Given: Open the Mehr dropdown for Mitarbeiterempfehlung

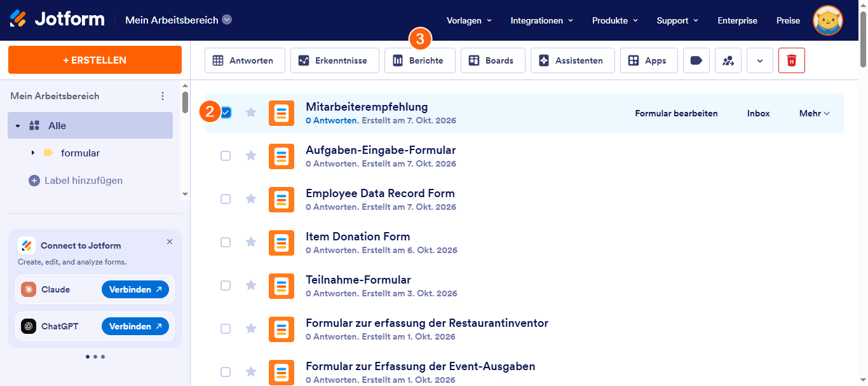Looking at the screenshot, I should click(814, 113).
